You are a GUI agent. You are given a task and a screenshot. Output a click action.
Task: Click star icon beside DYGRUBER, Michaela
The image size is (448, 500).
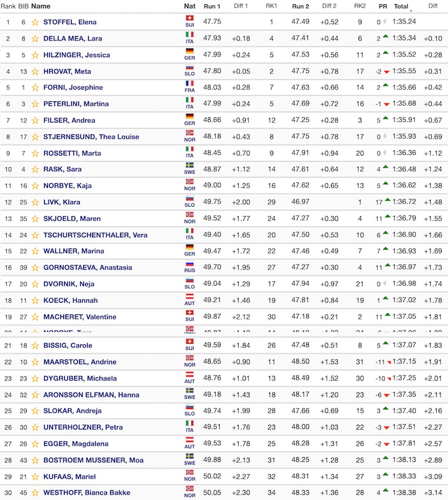pos(35,379)
